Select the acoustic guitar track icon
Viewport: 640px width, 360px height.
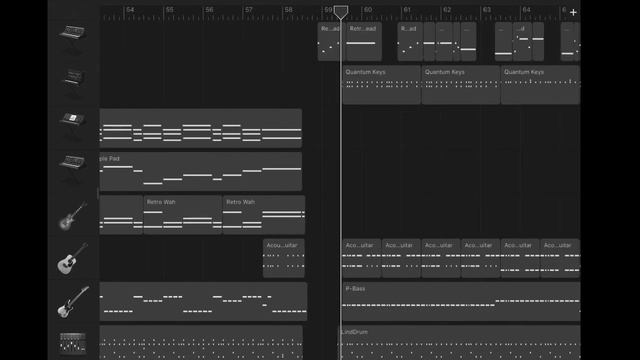72,259
